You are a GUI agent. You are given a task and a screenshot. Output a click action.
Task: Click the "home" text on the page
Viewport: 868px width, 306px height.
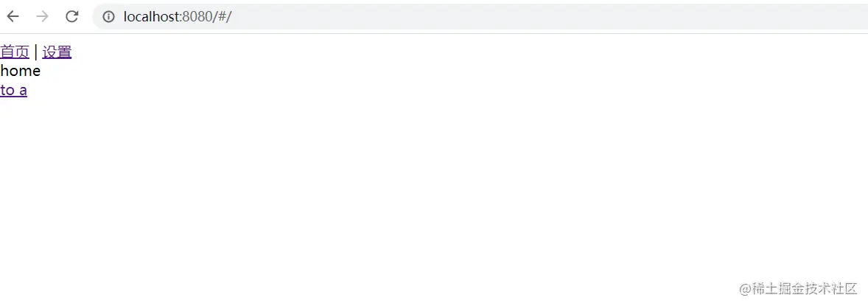coord(21,71)
